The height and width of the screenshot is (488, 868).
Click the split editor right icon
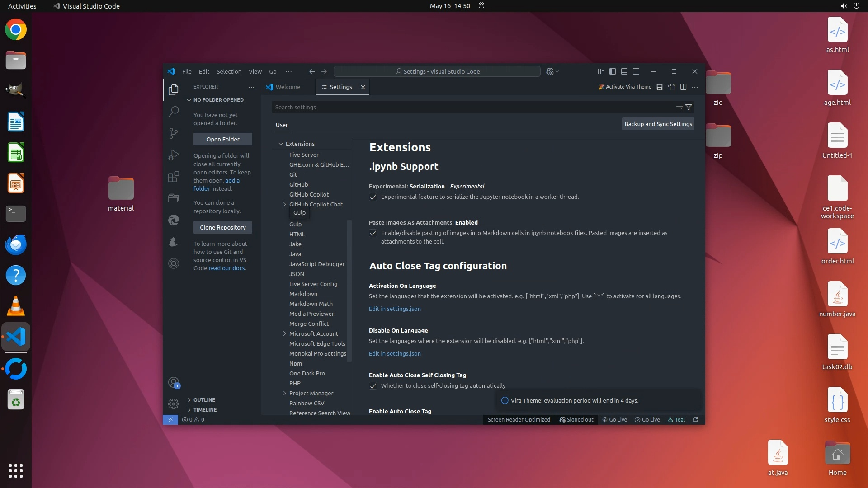click(684, 87)
